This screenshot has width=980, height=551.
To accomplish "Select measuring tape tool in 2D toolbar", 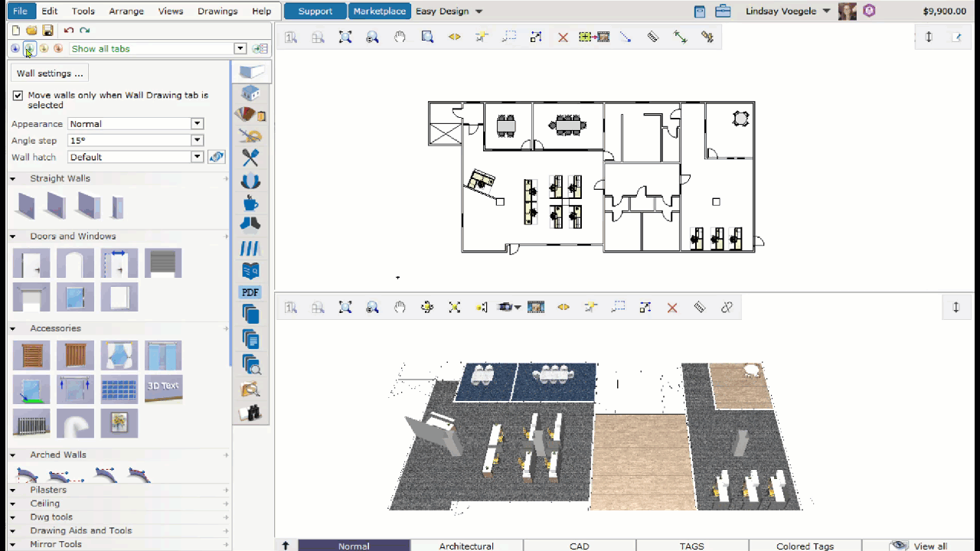I will (652, 37).
